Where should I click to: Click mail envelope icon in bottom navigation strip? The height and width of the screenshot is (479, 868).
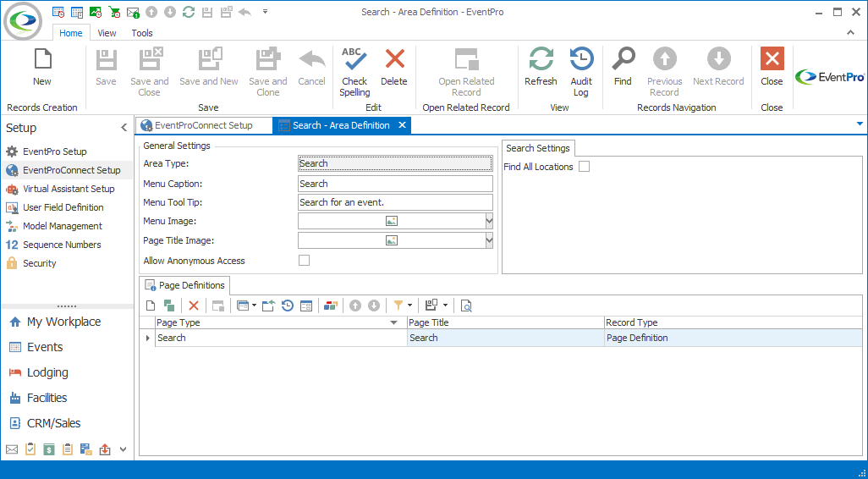click(12, 449)
